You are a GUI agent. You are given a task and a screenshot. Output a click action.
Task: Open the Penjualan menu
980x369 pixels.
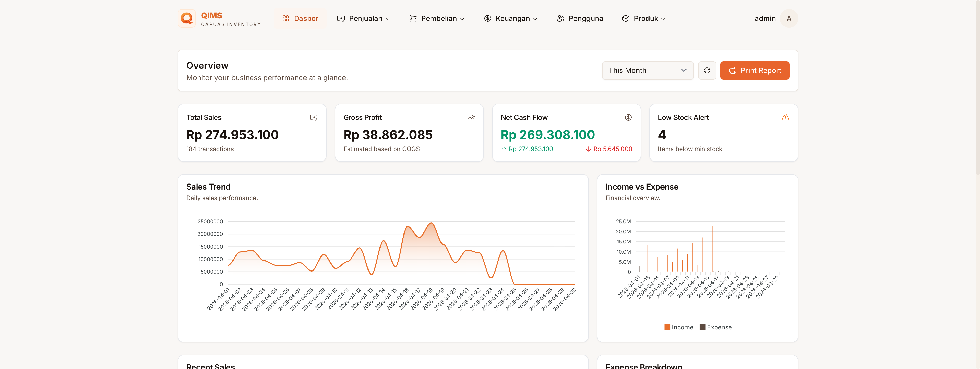click(x=364, y=18)
